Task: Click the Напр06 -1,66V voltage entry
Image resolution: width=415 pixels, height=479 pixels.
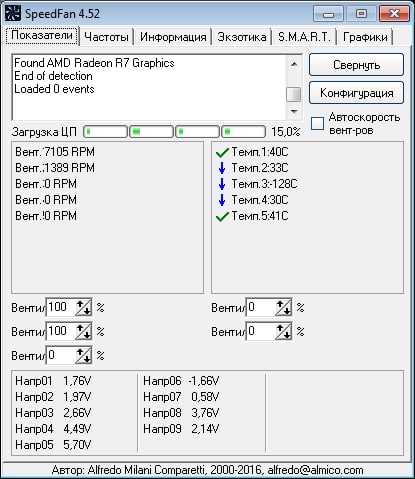Action: click(x=181, y=381)
